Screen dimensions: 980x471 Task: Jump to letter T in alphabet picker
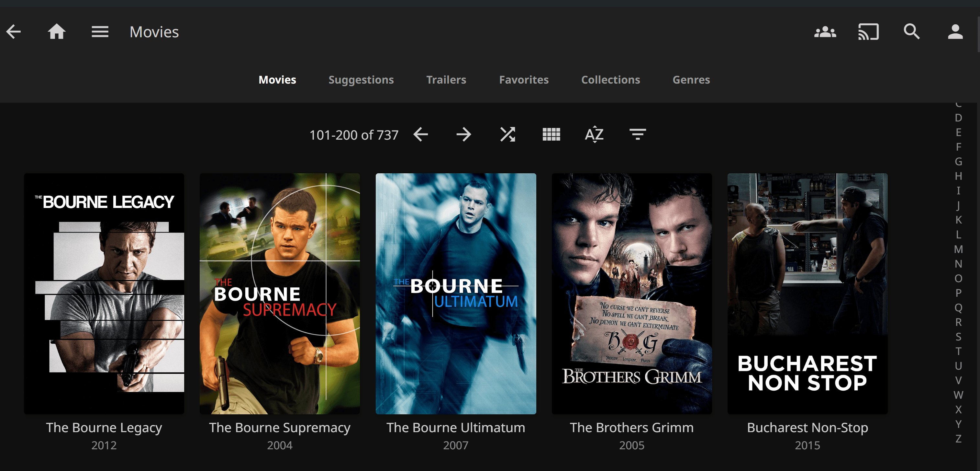pos(958,351)
